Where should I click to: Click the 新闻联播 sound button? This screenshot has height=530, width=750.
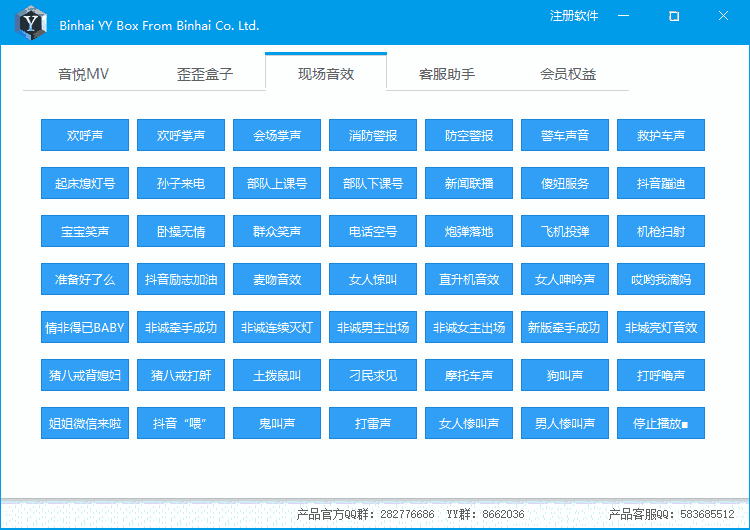pos(469,183)
